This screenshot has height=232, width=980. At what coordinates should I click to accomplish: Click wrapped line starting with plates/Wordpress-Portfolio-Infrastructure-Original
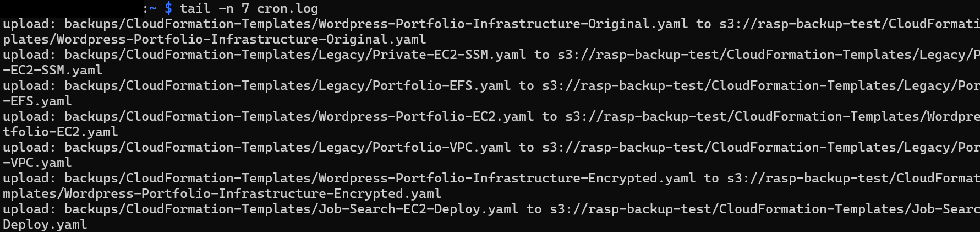pyautogui.click(x=214, y=39)
